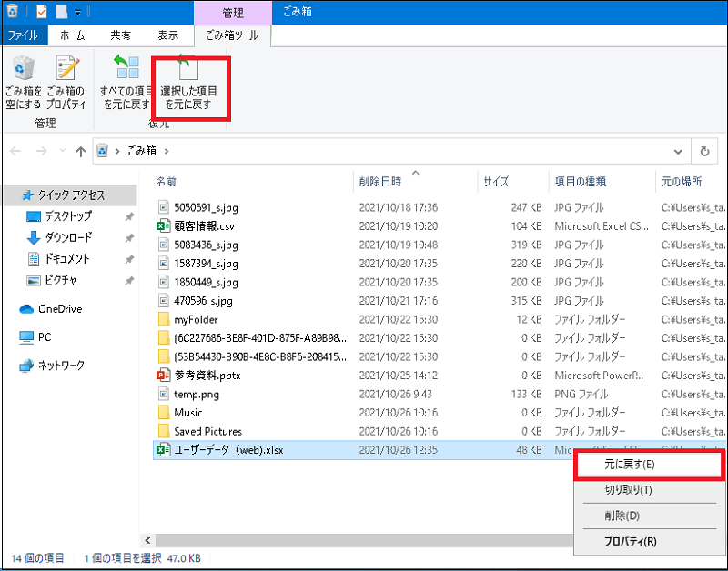728x571 pixels.
Task: Click the pin icon beside デスクトップ
Action: coord(129,216)
